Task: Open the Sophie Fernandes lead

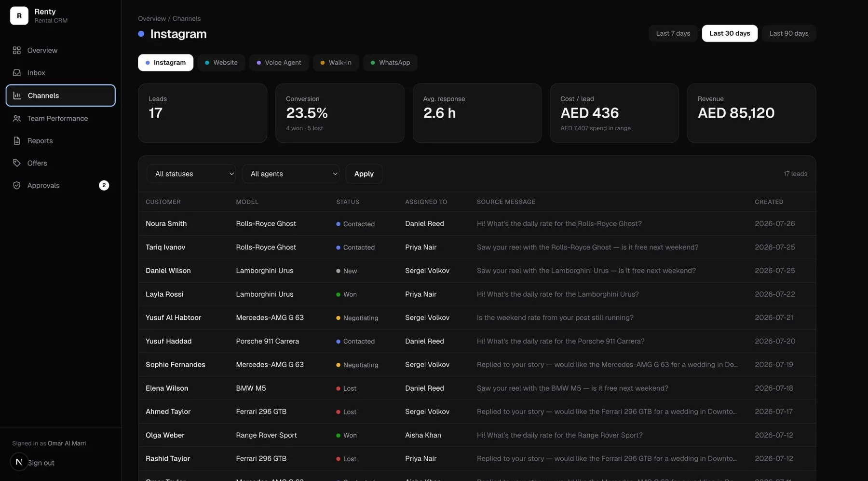Action: [x=477, y=364]
